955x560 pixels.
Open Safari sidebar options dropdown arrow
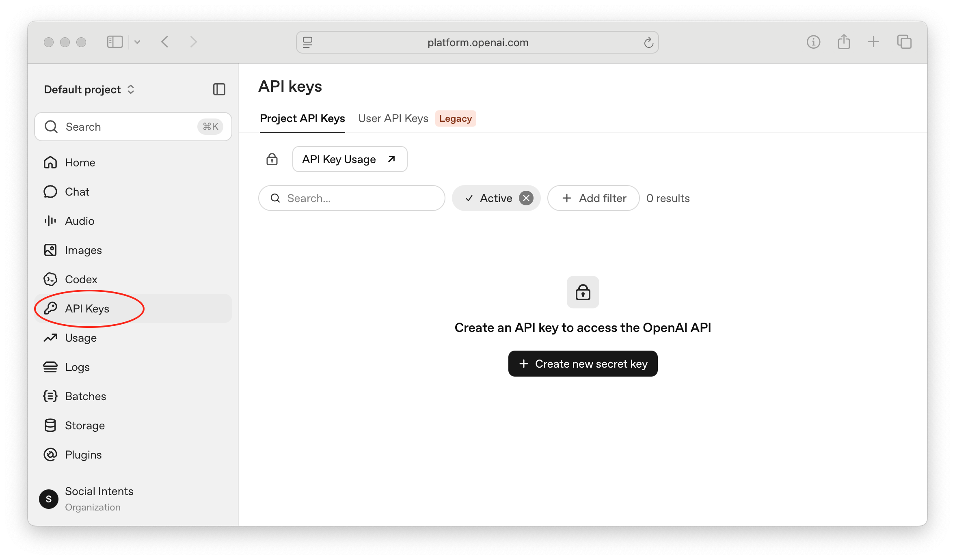pyautogui.click(x=137, y=42)
